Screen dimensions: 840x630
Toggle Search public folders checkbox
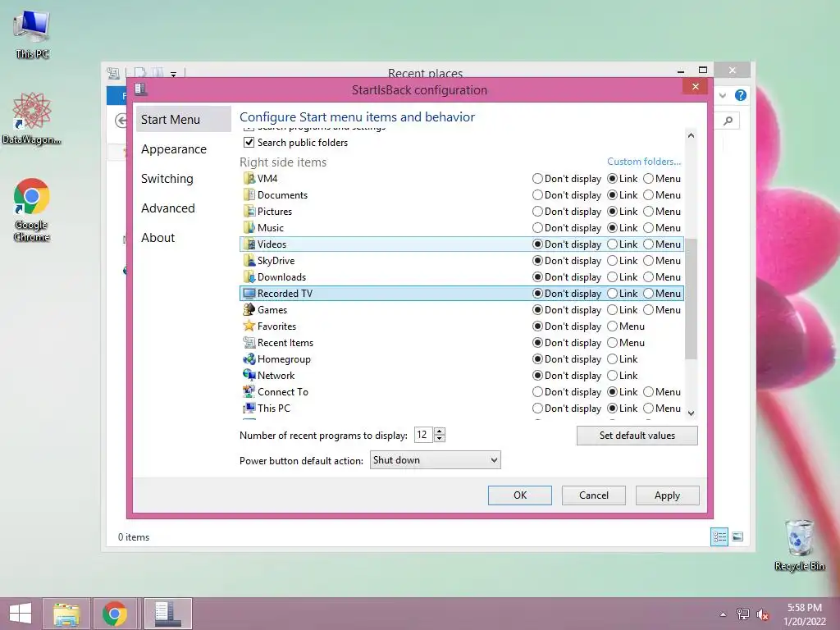tap(249, 143)
